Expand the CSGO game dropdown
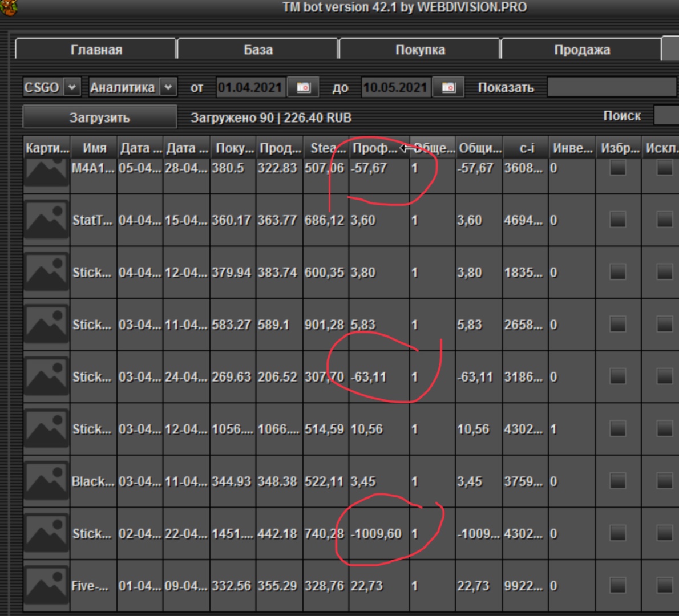 coord(72,87)
